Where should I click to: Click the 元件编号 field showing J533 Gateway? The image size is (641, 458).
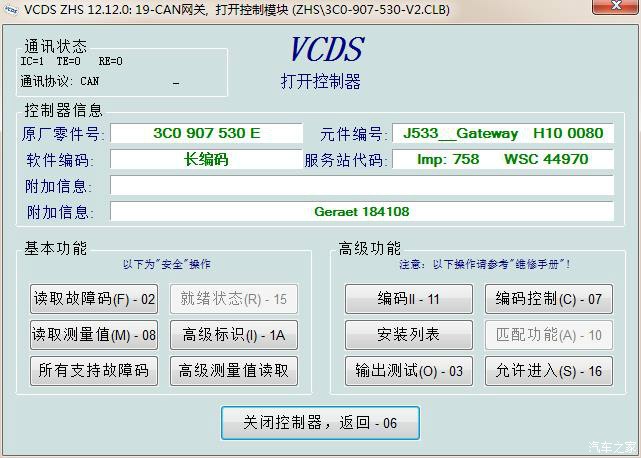[502, 133]
